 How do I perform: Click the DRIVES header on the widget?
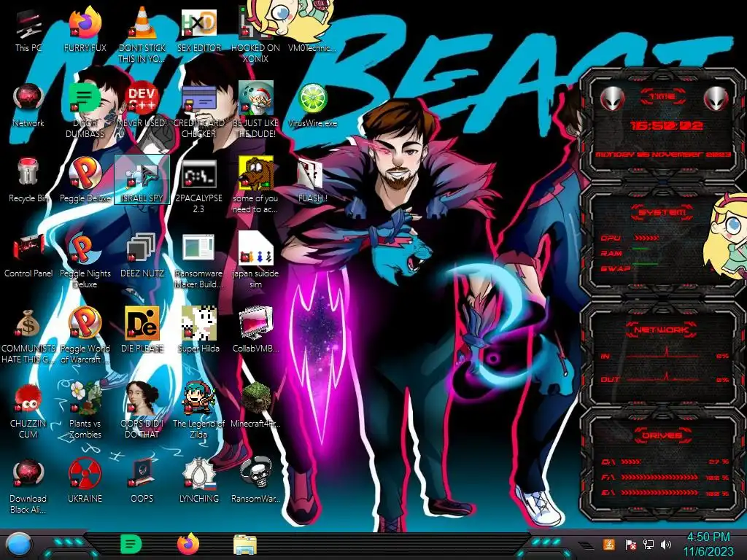pyautogui.click(x=662, y=435)
